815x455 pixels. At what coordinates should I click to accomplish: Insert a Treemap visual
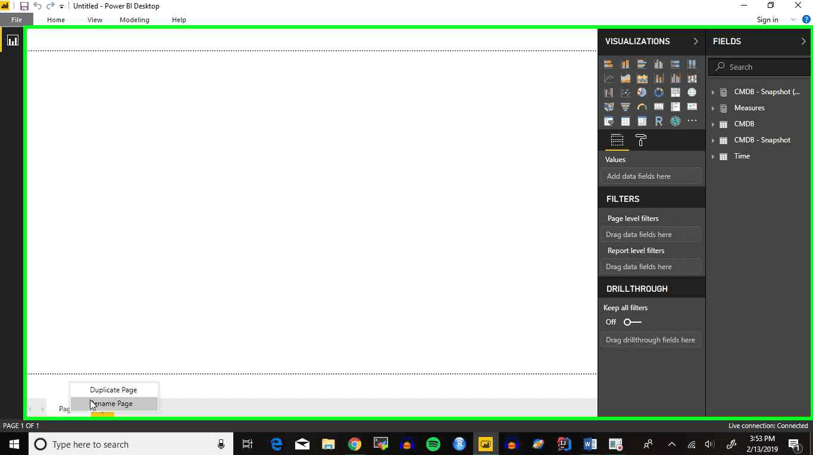[x=675, y=93]
